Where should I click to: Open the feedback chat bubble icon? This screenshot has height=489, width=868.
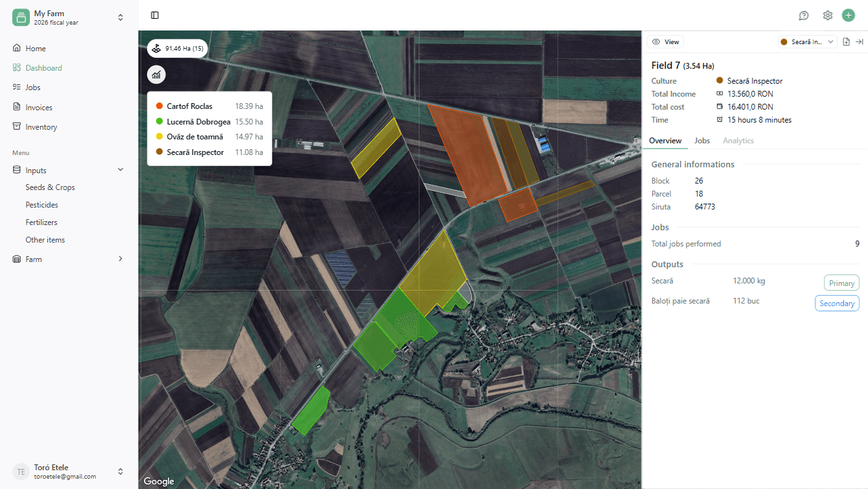tap(804, 16)
